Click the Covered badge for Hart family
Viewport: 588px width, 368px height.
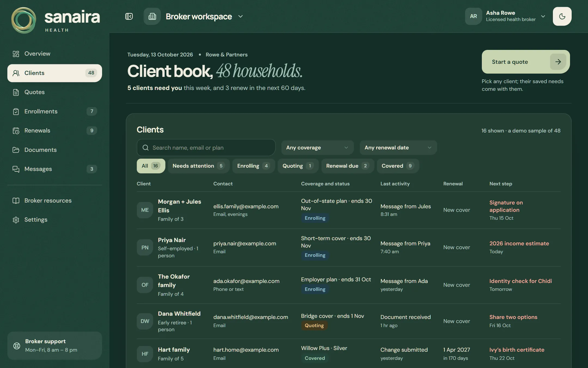point(315,358)
